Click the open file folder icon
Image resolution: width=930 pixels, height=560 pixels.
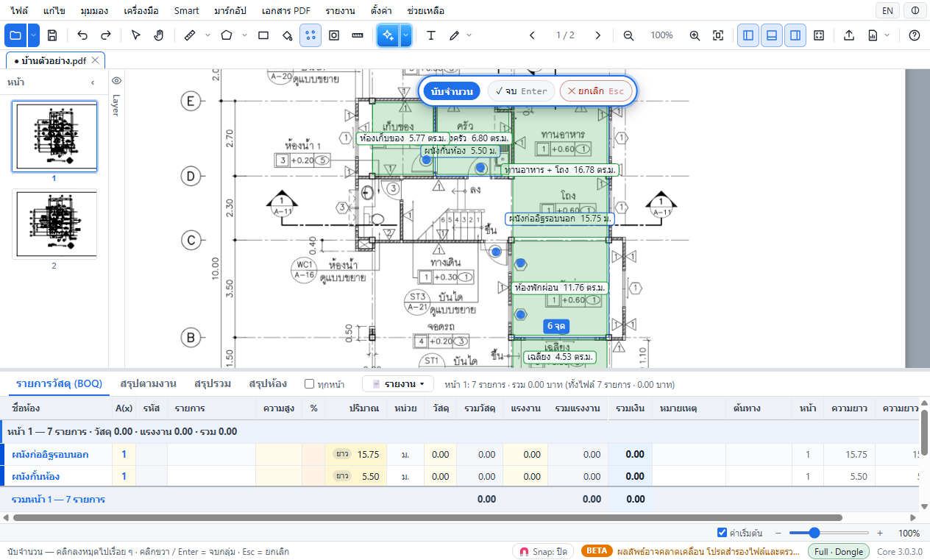tap(15, 35)
